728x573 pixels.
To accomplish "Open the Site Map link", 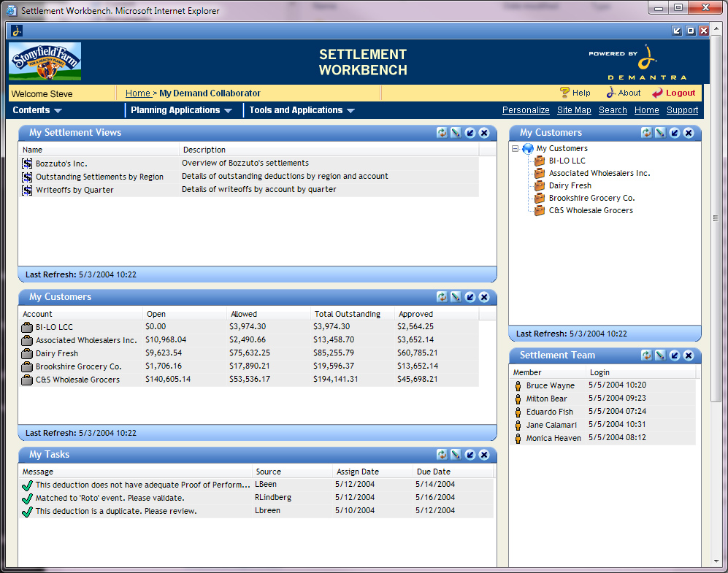I will click(574, 110).
